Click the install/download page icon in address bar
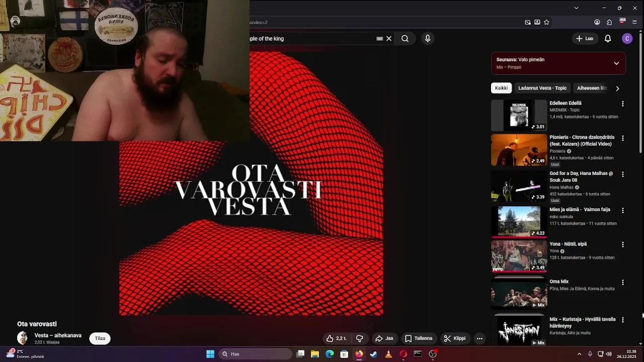 [537, 22]
